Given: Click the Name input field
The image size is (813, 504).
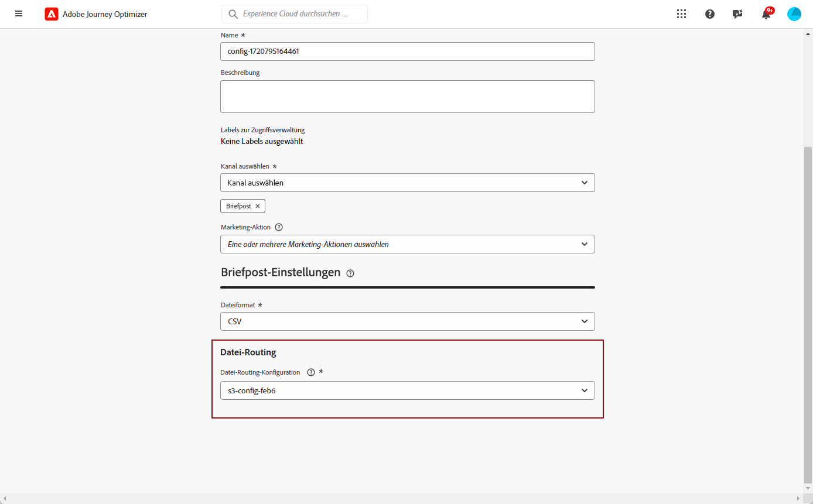Looking at the screenshot, I should (x=407, y=52).
